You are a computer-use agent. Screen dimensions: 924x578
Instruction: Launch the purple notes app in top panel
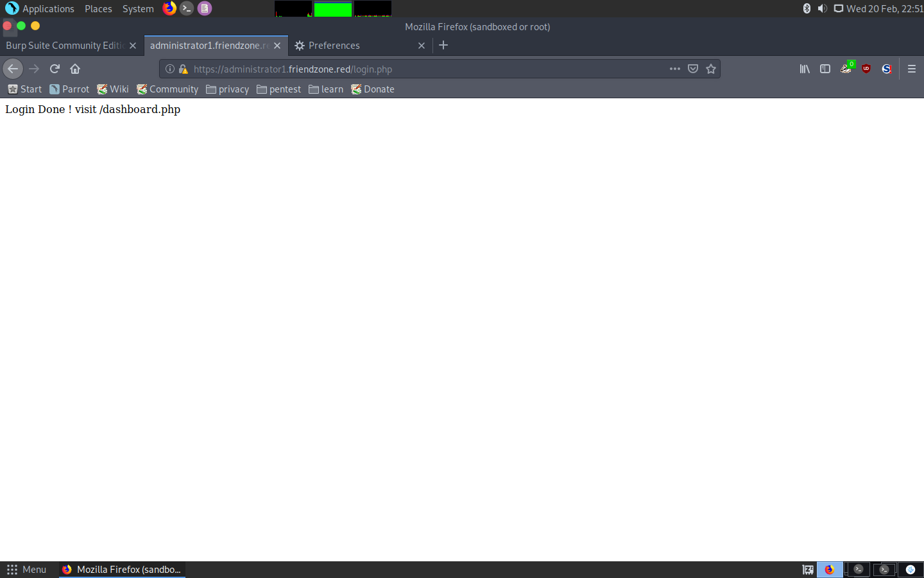205,8
